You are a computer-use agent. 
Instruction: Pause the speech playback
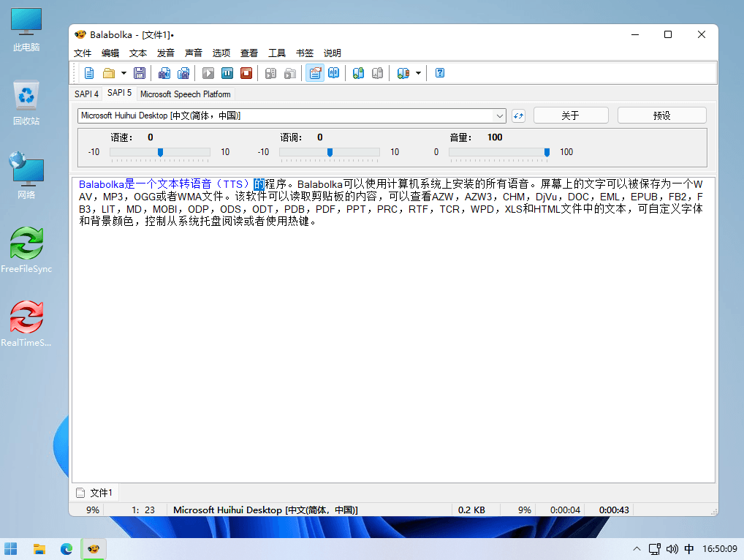tap(227, 72)
